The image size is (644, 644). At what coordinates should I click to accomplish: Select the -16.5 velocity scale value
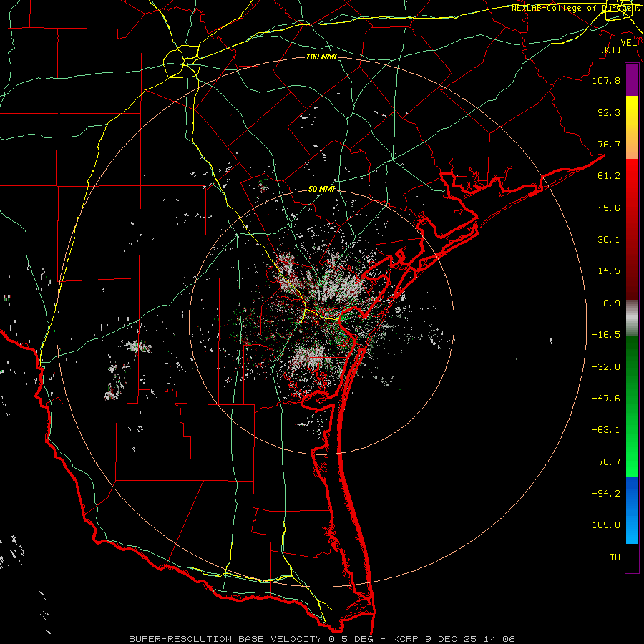click(x=606, y=335)
